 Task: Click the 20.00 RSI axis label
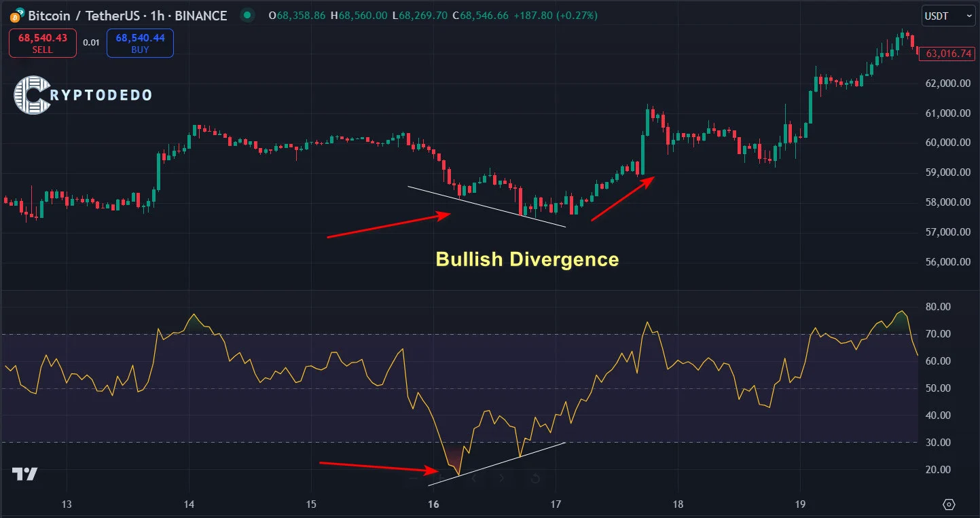[x=938, y=470]
